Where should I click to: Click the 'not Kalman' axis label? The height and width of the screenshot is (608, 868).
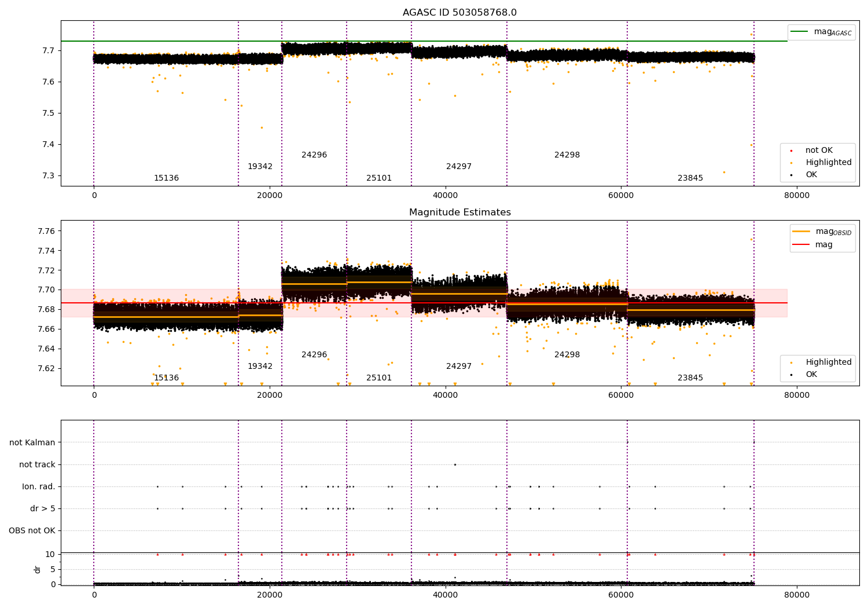(32, 443)
